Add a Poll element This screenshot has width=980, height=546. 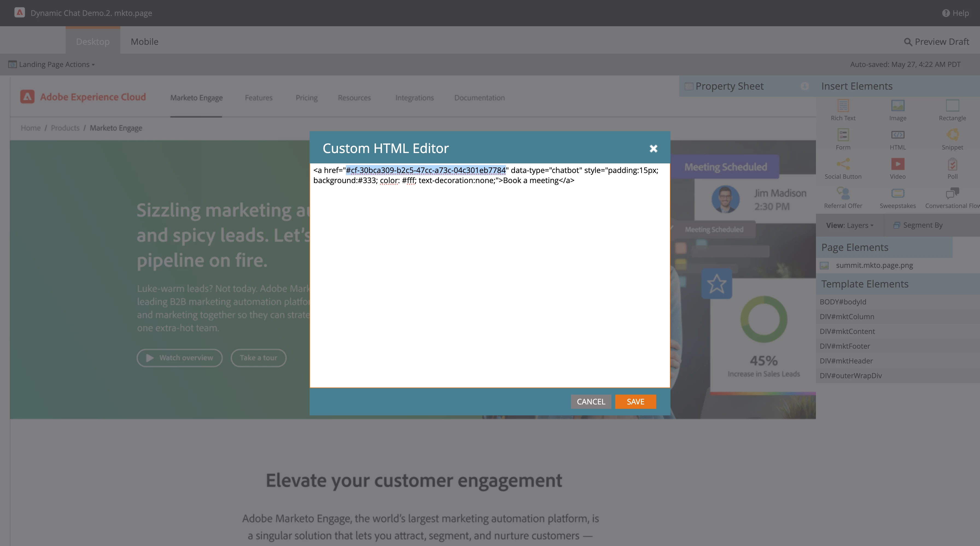(x=952, y=164)
